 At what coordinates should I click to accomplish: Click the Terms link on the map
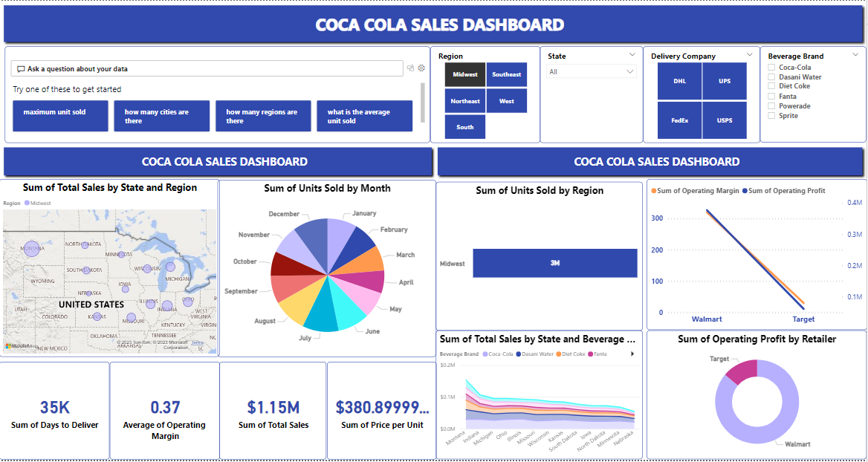(197, 342)
